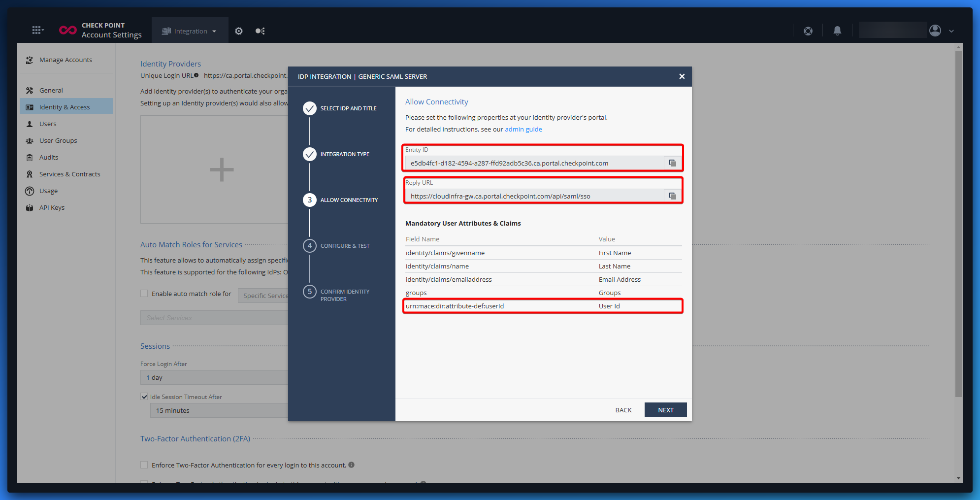Click the API Keys icon

point(30,208)
